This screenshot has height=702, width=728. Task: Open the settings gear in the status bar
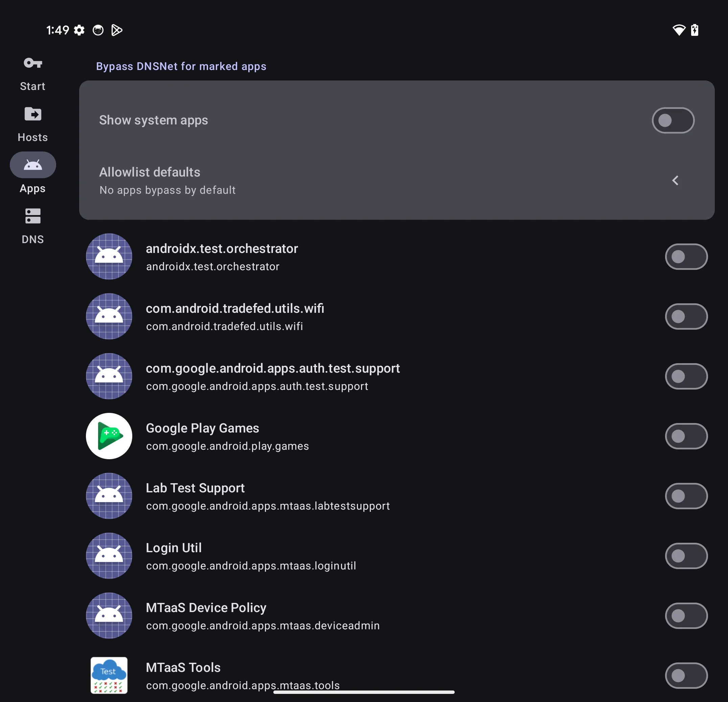click(x=79, y=30)
